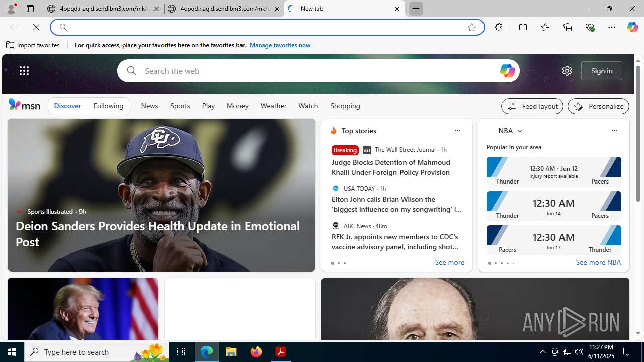
Task: Click the Search the web field
Action: [x=318, y=71]
